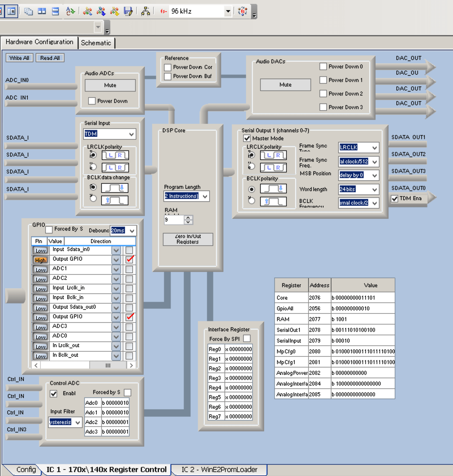The height and width of the screenshot is (476, 453).
Task: Click the tile windows vertically icon
Action: pos(42,11)
